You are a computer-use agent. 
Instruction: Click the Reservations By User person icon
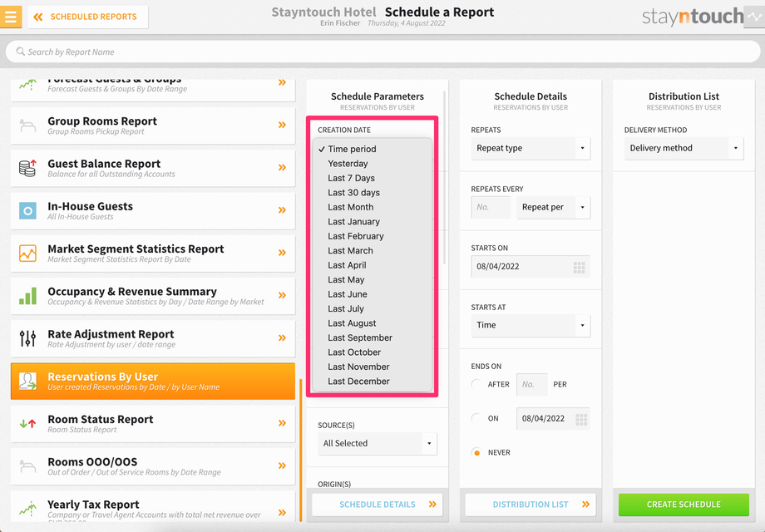coord(27,381)
